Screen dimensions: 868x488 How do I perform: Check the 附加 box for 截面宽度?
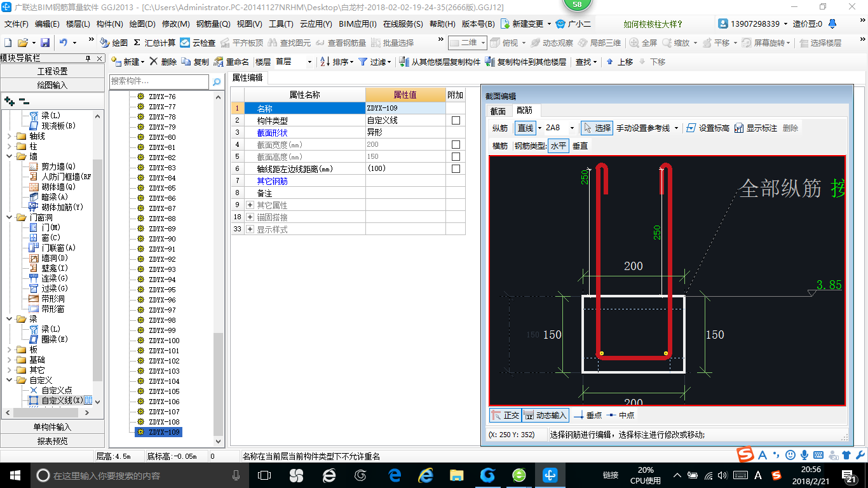point(456,144)
